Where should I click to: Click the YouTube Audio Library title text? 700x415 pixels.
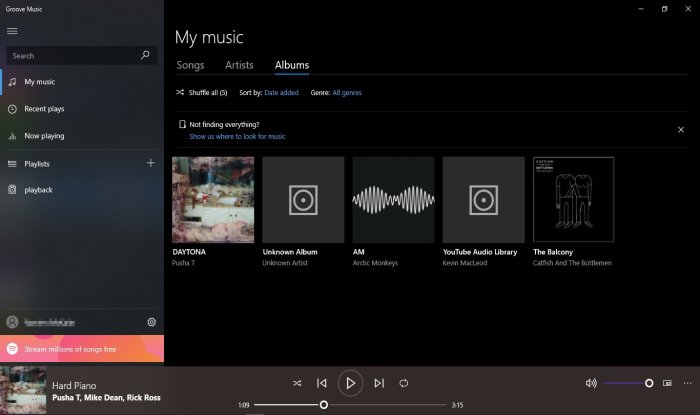coord(480,252)
